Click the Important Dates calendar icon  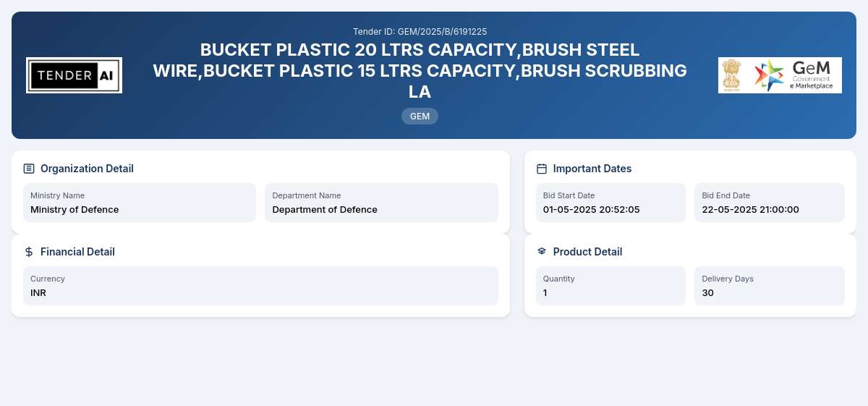[x=542, y=169]
